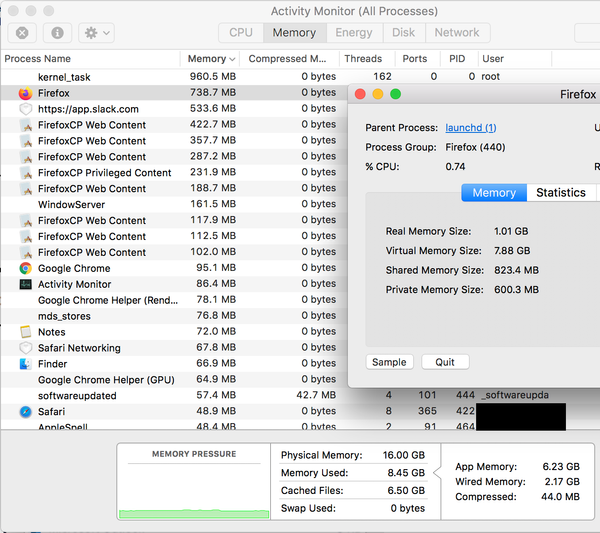Click the Private Memory Size value 600.3 MB
Image resolution: width=600 pixels, height=533 pixels.
516,290
